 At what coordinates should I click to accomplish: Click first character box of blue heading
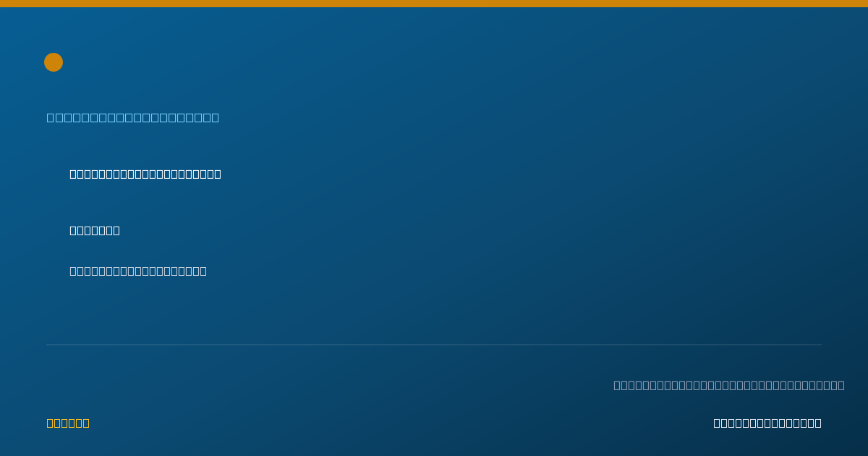pyautogui.click(x=51, y=117)
